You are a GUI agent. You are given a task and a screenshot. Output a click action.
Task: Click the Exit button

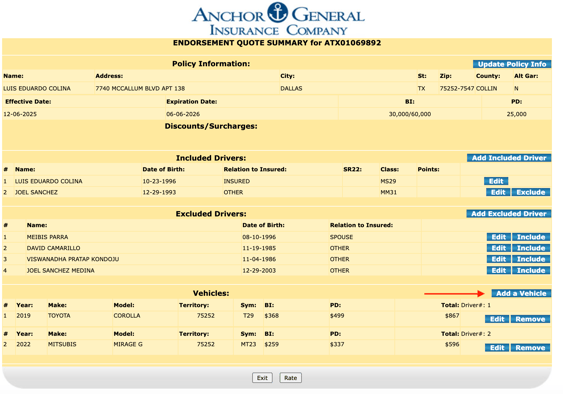click(262, 378)
